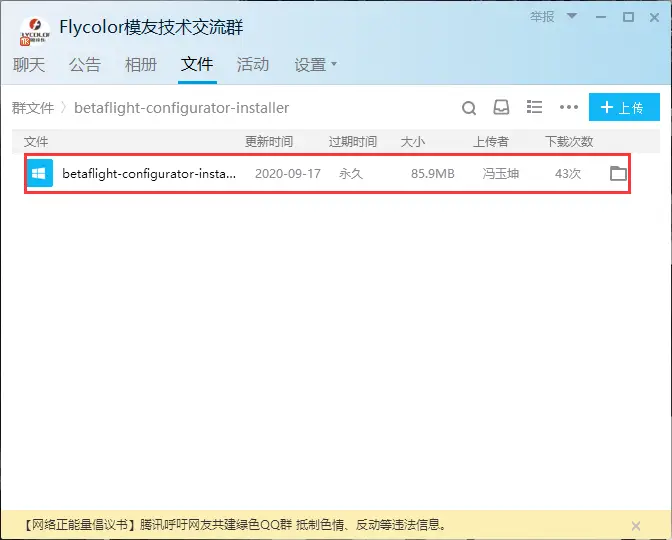Click the Windows installer file icon
The image size is (672, 540).
pyautogui.click(x=40, y=173)
